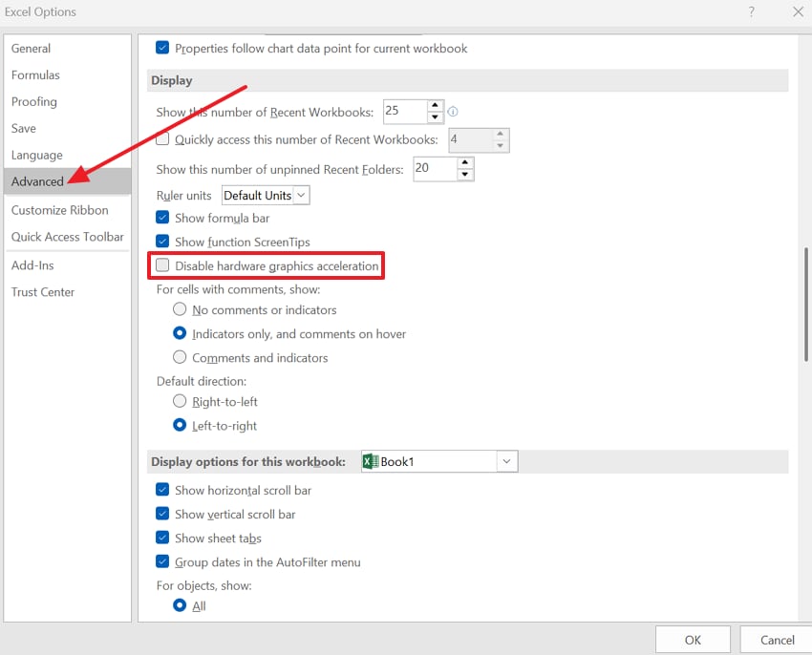Click the Recent Workbooks number field showing 25
Image resolution: width=812 pixels, height=655 pixels.
[405, 112]
